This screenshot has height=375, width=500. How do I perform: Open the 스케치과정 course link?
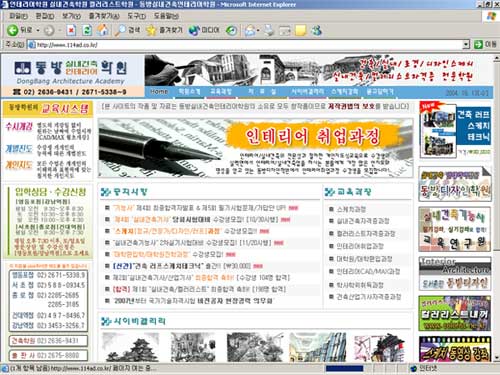coord(351,209)
